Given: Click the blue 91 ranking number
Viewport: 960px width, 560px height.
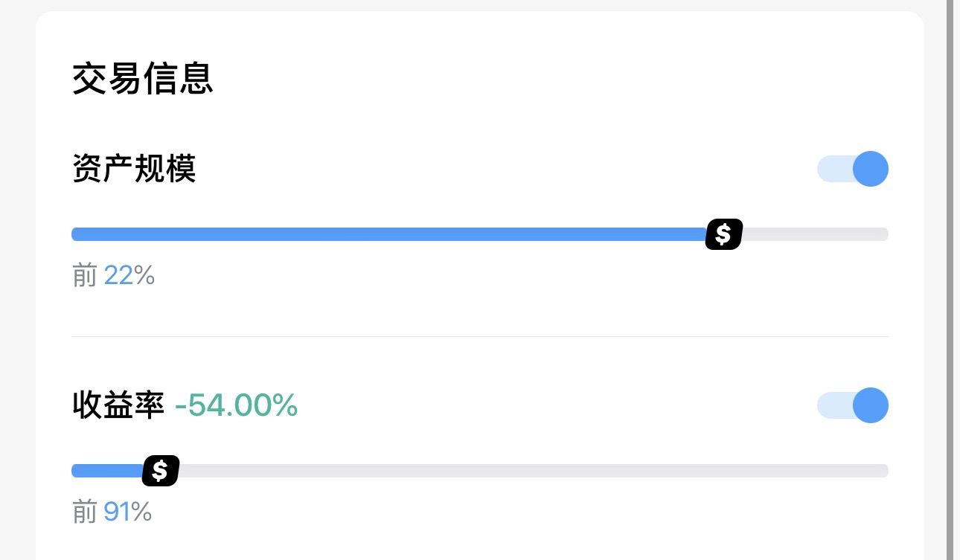Looking at the screenshot, I should (x=118, y=512).
